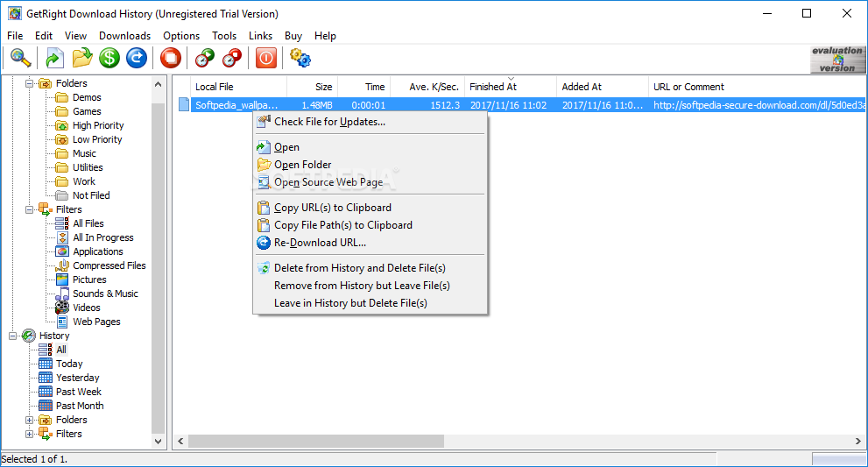
Task: Sort by Ave. K/Sec. column header
Action: point(427,87)
